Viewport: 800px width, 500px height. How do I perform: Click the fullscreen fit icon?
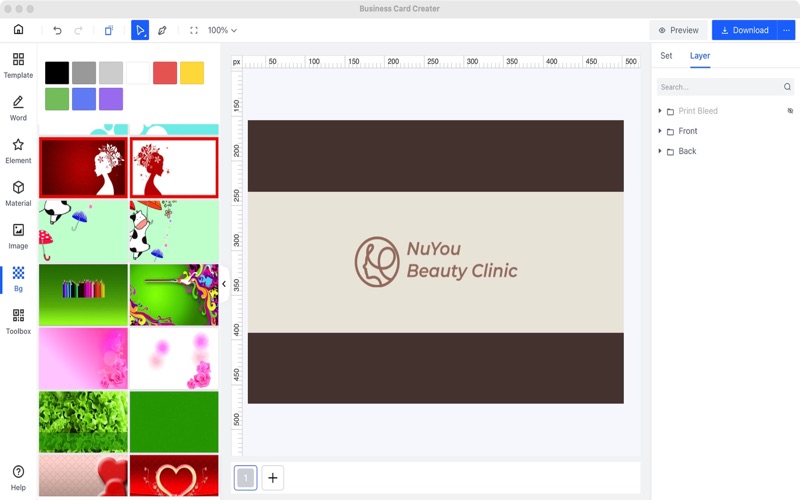194,30
